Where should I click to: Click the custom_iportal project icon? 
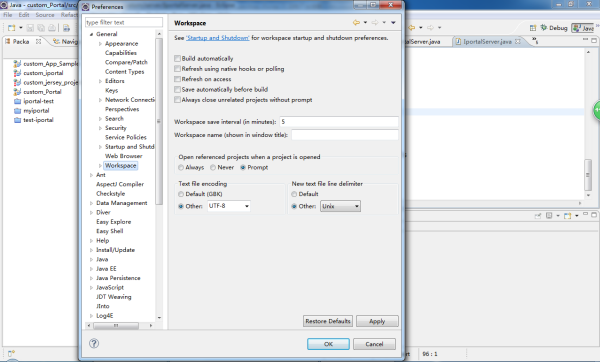(x=17, y=73)
